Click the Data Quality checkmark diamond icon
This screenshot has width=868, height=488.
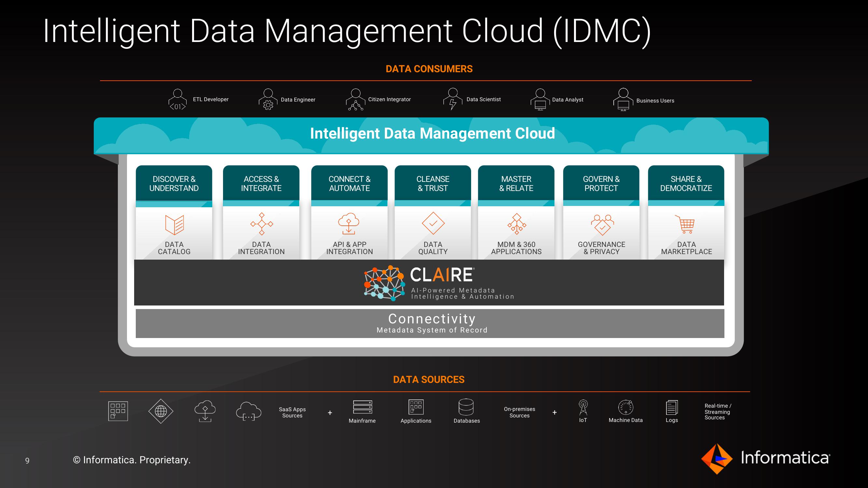(x=433, y=223)
